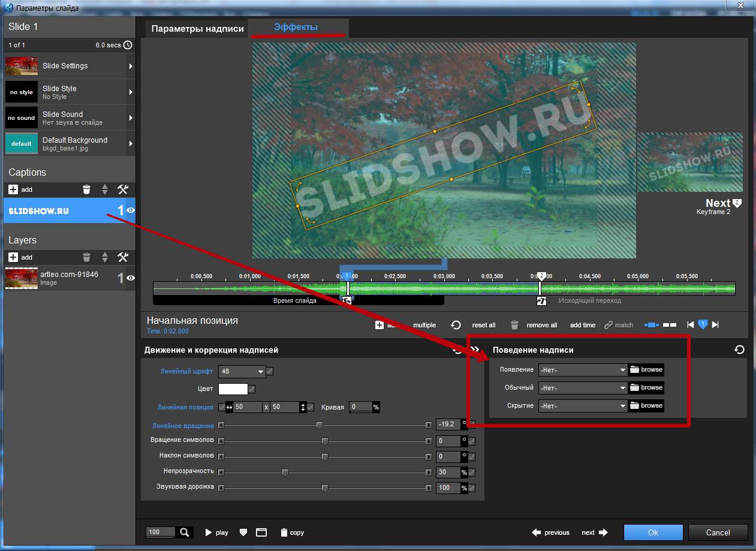Open the Captions tools icon
Image resolution: width=756 pixels, height=551 pixels.
tap(123, 189)
